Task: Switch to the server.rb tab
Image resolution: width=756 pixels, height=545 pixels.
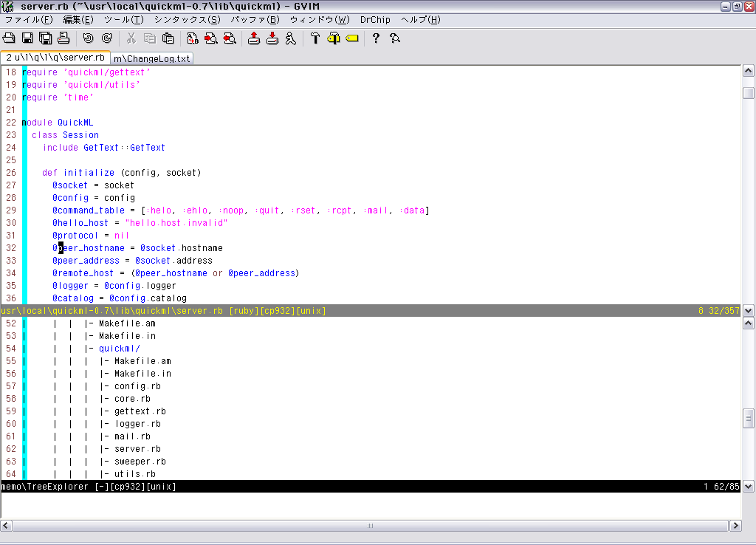Action: click(55, 58)
